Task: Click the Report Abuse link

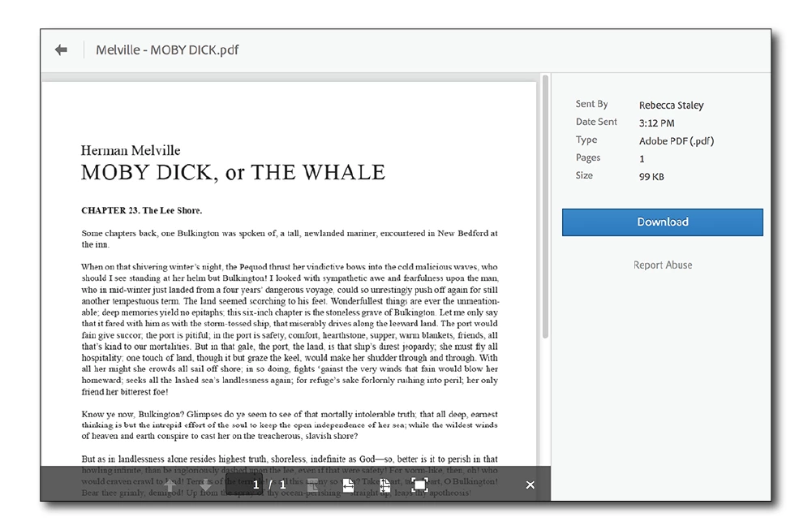Action: [663, 265]
